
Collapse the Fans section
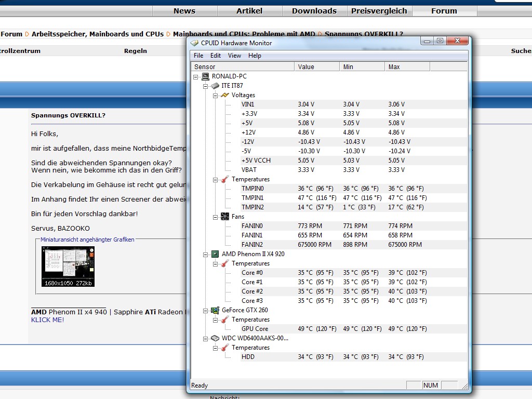[x=215, y=217]
